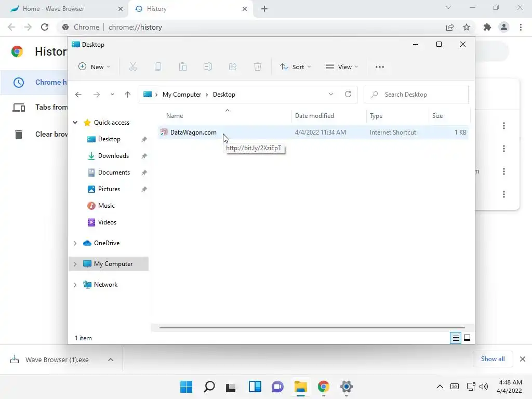This screenshot has width=532, height=399.
Task: Open Widgets from the taskbar
Action: pyautogui.click(x=255, y=387)
